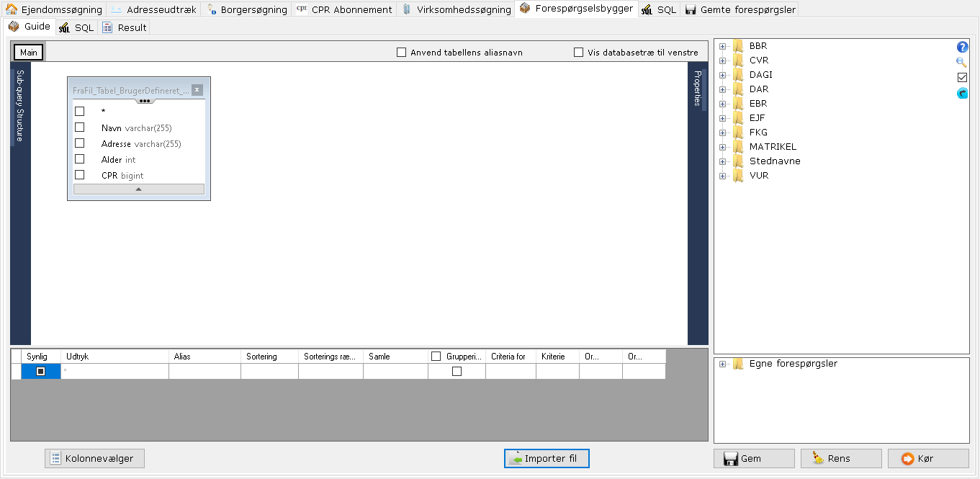
Task: Check the Navn varchar(255) column
Action: (80, 127)
